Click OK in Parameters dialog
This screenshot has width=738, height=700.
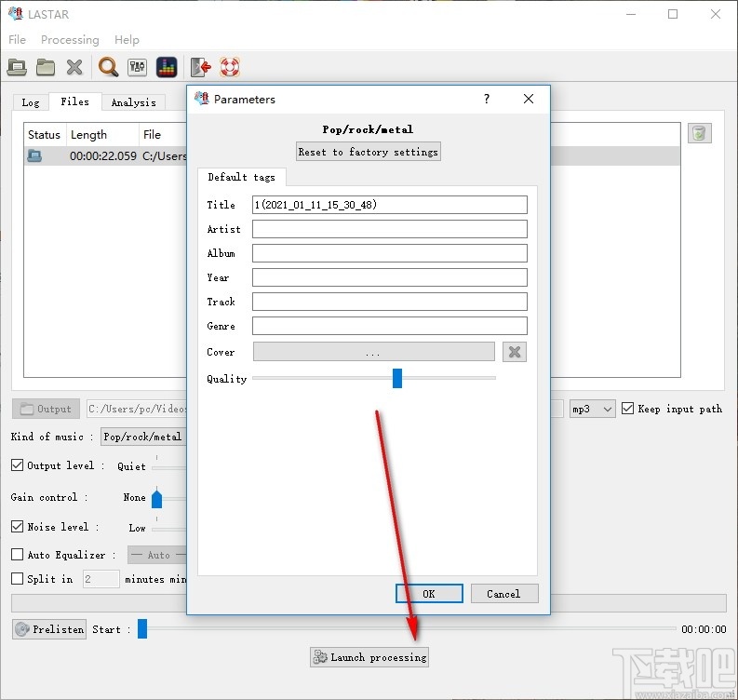pos(429,594)
